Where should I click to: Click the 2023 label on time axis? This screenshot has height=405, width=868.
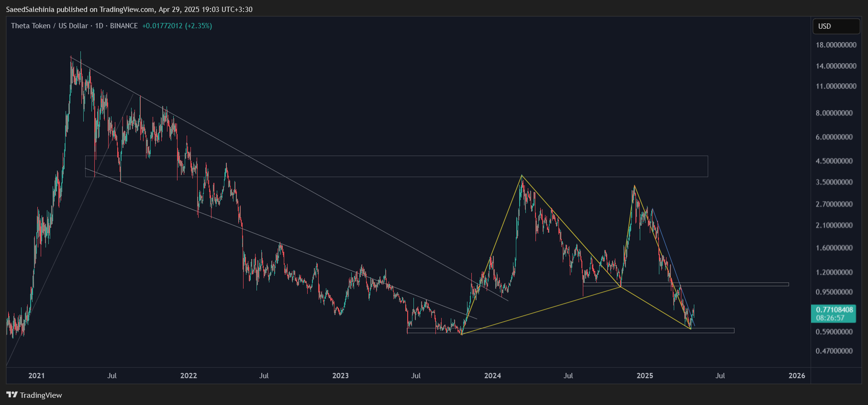tap(341, 376)
